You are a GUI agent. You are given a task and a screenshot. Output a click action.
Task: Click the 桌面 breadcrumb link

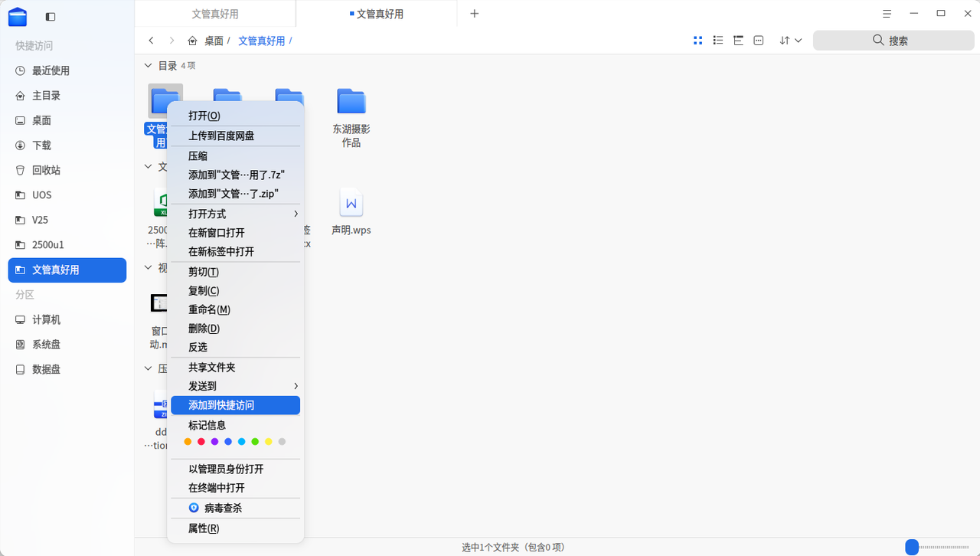(214, 41)
